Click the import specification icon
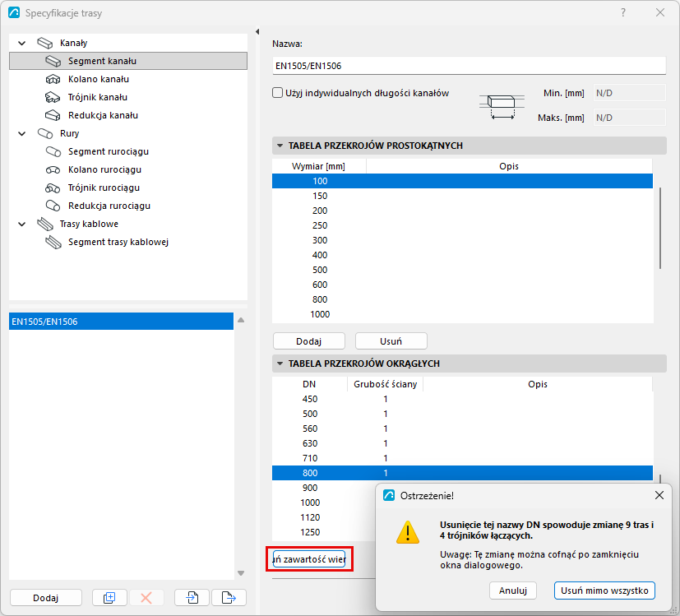 coord(192,598)
